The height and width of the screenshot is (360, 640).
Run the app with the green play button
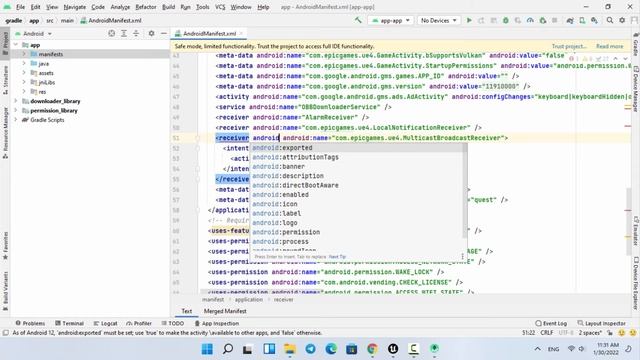469,20
